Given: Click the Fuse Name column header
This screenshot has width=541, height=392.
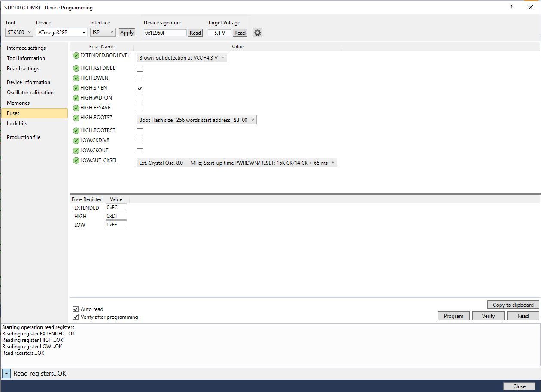Looking at the screenshot, I should [102, 47].
